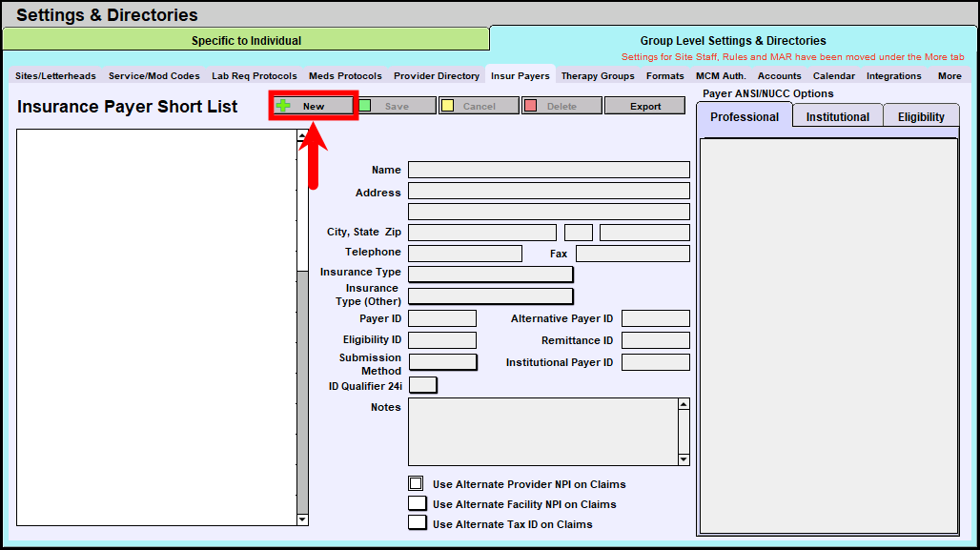Viewport: 980px width, 550px height.
Task: Switch to Specific to Individual settings
Action: click(x=246, y=40)
